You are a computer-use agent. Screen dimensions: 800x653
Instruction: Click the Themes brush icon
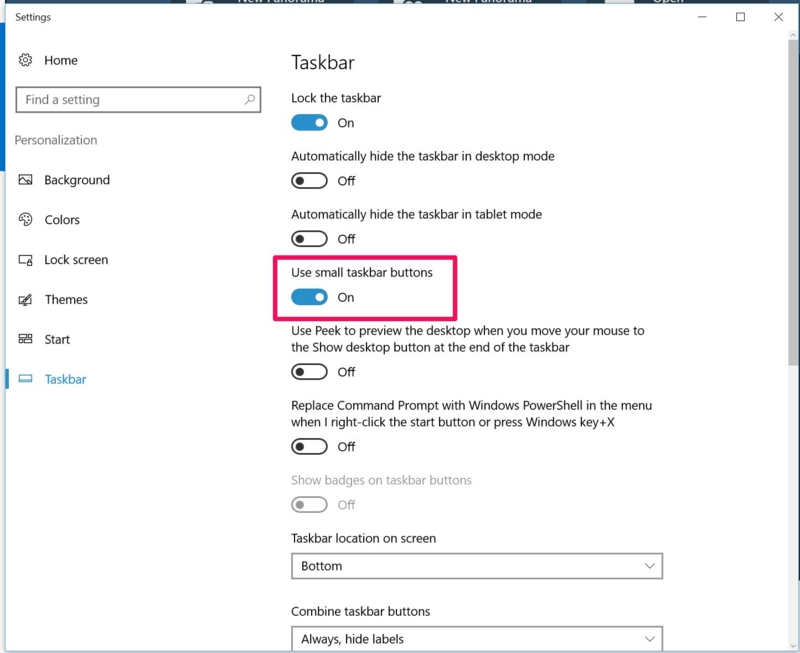pyautogui.click(x=26, y=299)
